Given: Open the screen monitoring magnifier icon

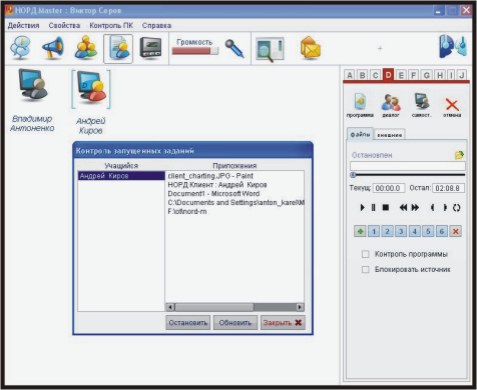Looking at the screenshot, I should pyautogui.click(x=270, y=49).
